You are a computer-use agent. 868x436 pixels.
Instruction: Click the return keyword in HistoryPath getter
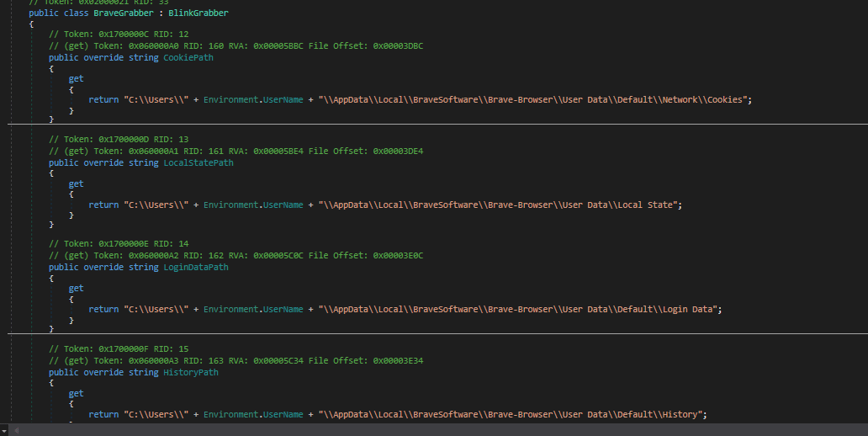[x=103, y=414]
